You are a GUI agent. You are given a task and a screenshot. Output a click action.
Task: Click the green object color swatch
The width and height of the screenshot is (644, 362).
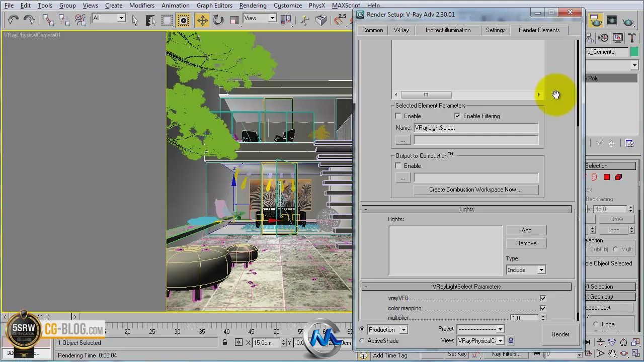(633, 52)
